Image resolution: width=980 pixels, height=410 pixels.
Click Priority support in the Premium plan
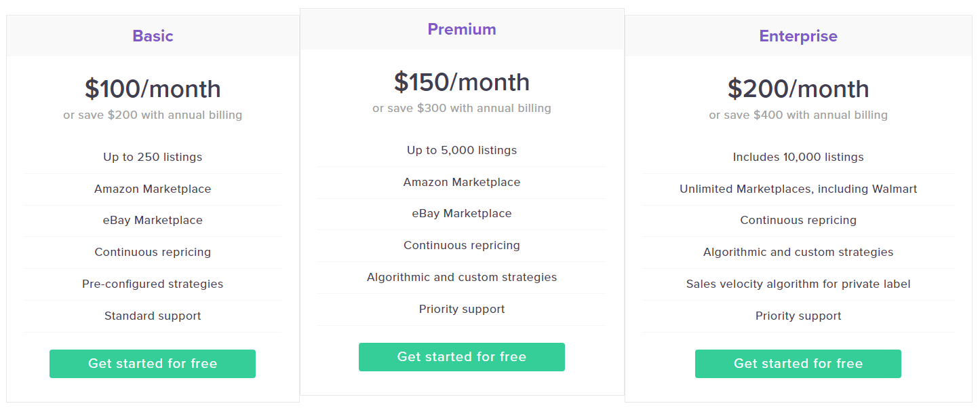click(x=462, y=309)
